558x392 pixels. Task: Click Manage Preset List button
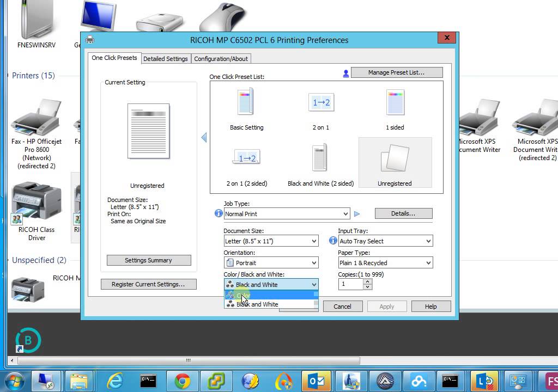point(397,72)
